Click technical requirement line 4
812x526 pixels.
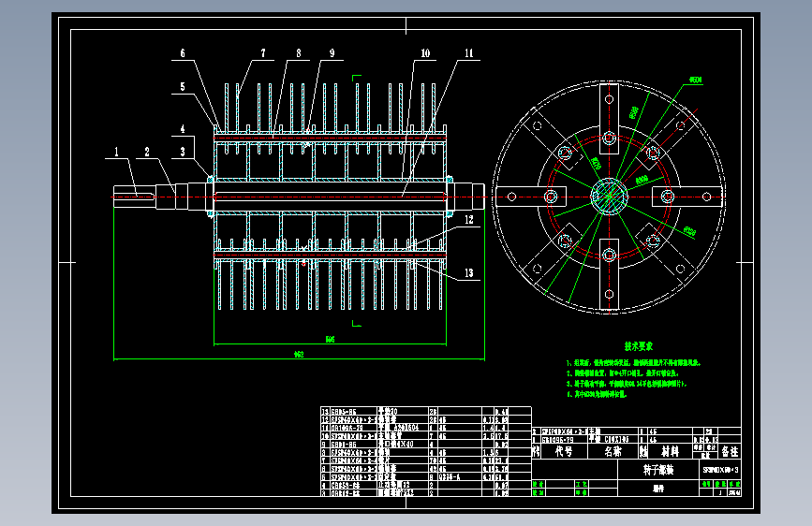597,394
